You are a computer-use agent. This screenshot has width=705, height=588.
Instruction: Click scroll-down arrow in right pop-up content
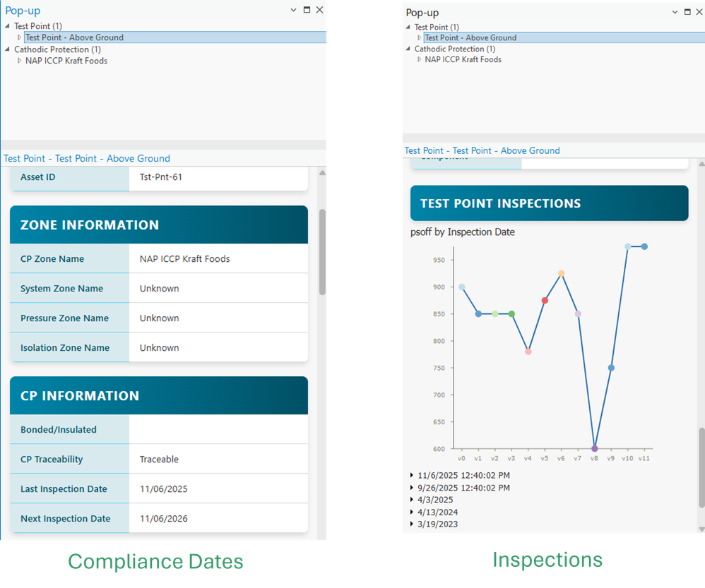[x=702, y=529]
